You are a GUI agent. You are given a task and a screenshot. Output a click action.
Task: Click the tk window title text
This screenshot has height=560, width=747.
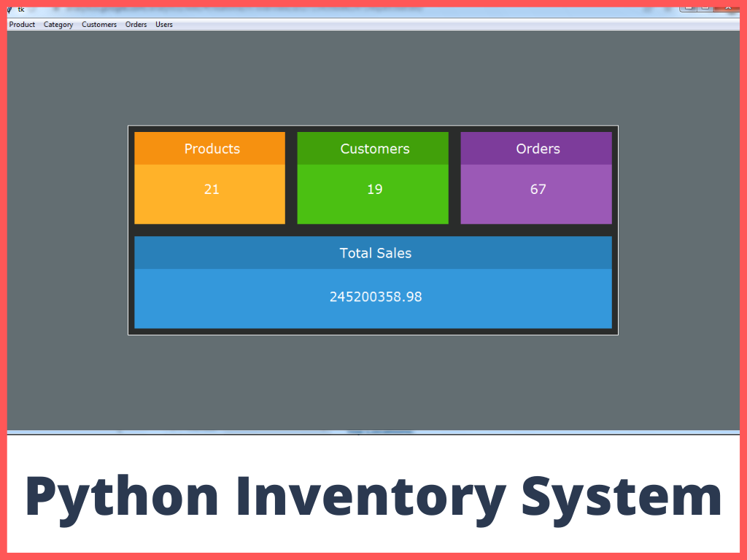(x=21, y=10)
